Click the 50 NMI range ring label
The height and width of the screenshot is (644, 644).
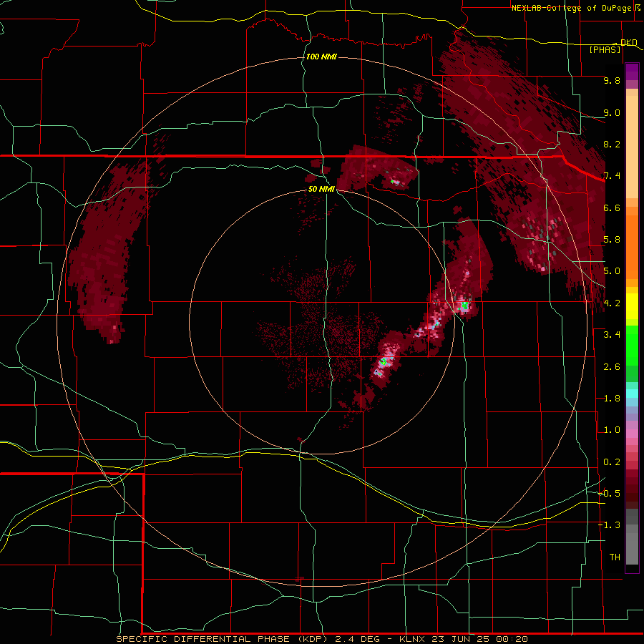(321, 189)
